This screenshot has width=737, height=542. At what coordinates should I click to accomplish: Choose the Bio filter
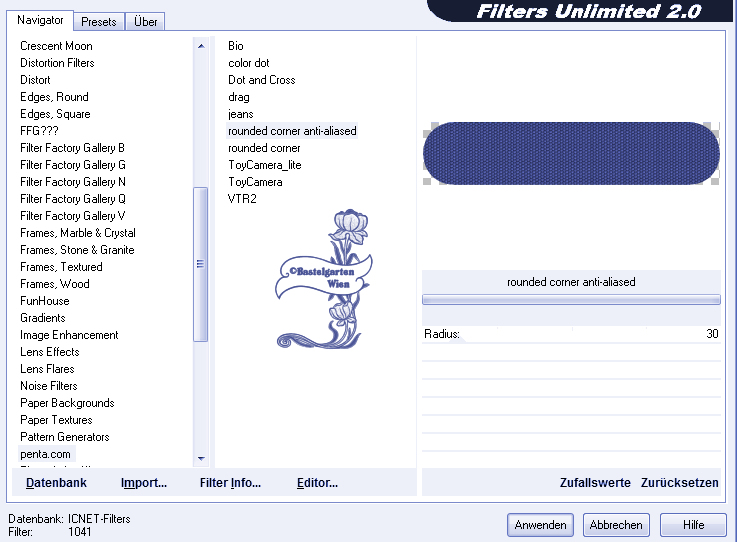click(236, 46)
